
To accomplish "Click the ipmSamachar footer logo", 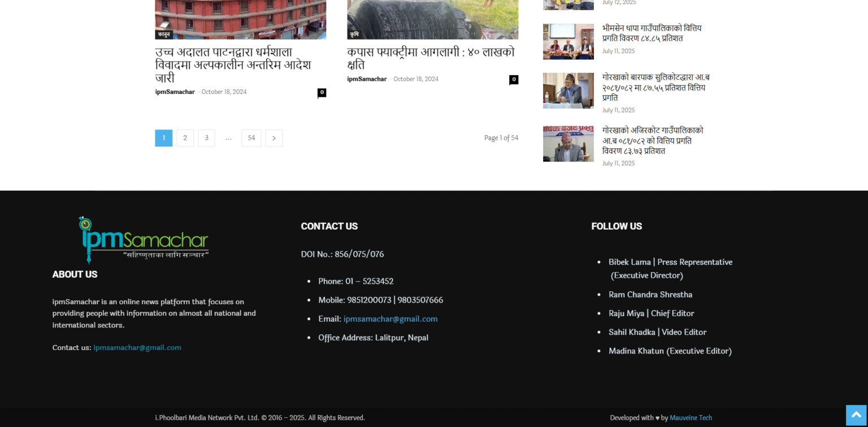I will pos(144,240).
